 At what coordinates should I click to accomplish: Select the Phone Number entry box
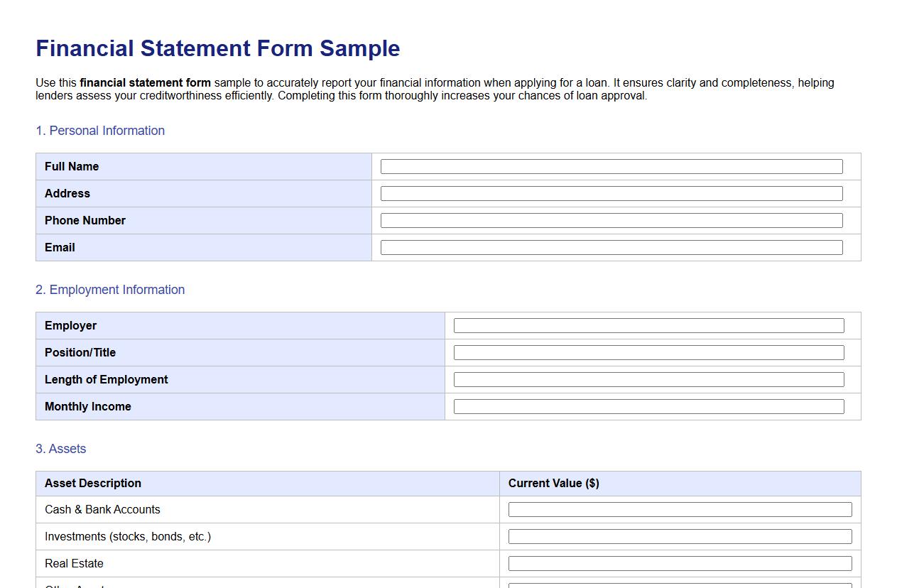[611, 220]
